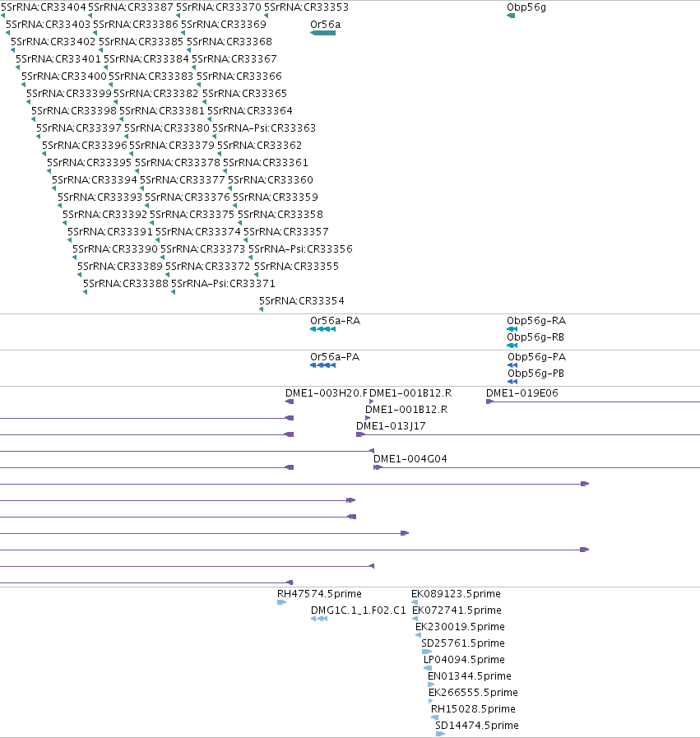The height and width of the screenshot is (738, 700).
Task: Select the 5SrRNA-Psi:CR33363 pseudogene label
Action: click(x=264, y=128)
